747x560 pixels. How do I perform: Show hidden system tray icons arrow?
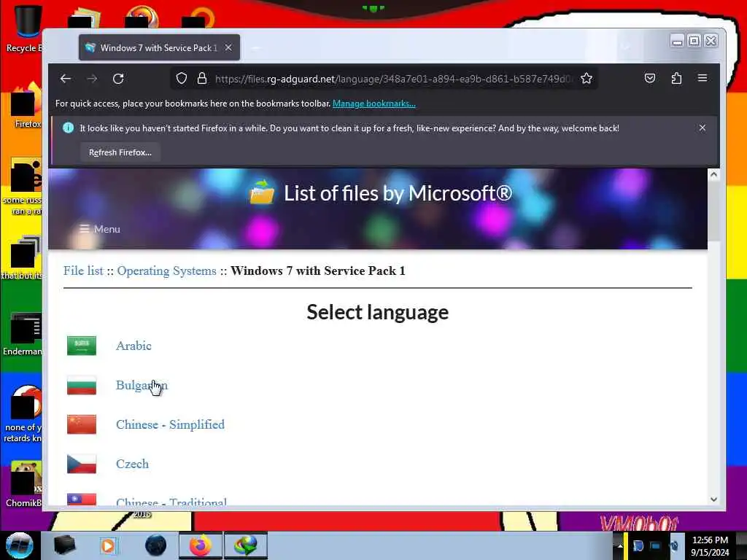(x=620, y=545)
